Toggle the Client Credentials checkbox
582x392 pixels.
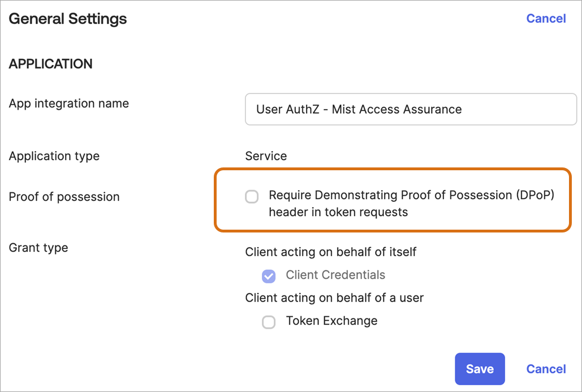tap(269, 276)
